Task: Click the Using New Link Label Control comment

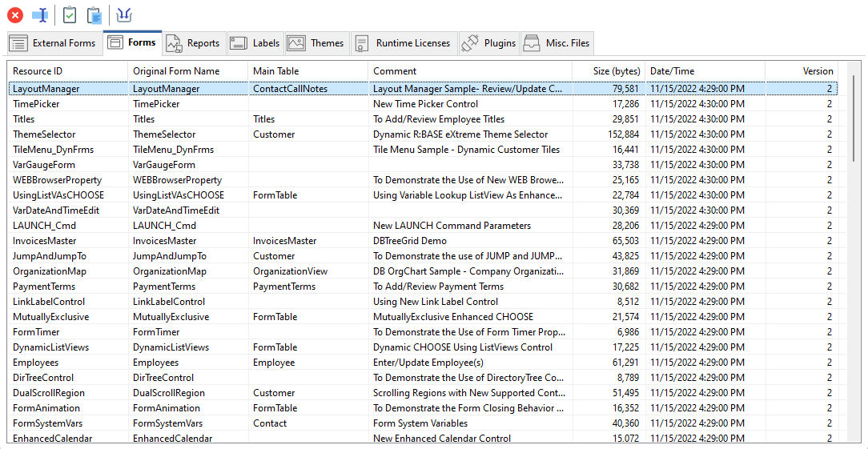Action: tap(436, 302)
